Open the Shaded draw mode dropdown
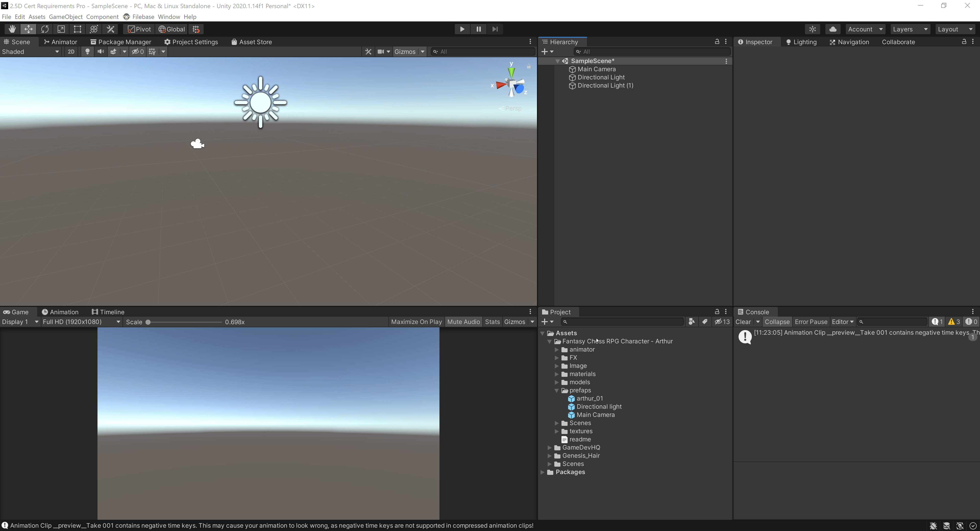The height and width of the screenshot is (531, 980). [x=30, y=51]
